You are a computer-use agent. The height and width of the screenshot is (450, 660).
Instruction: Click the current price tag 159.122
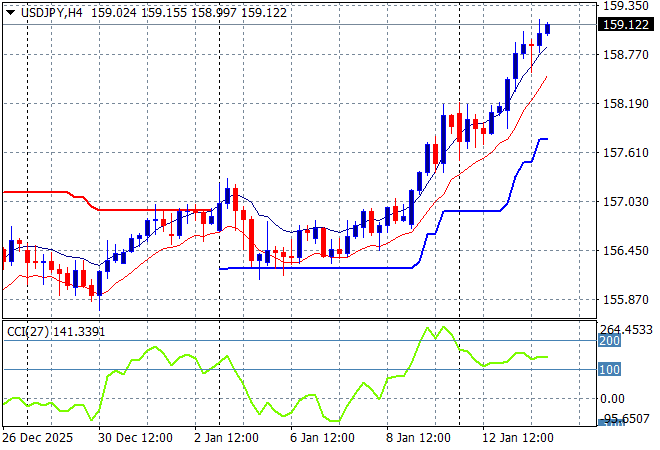(x=627, y=25)
